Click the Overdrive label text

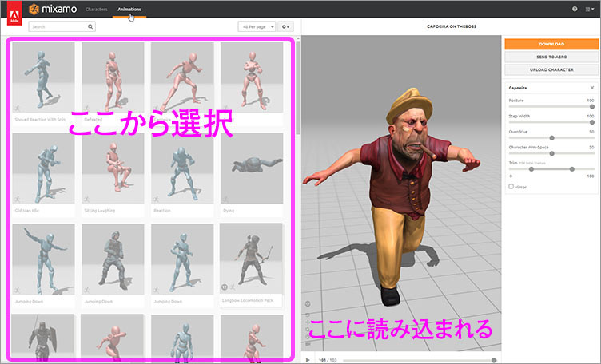click(x=518, y=132)
